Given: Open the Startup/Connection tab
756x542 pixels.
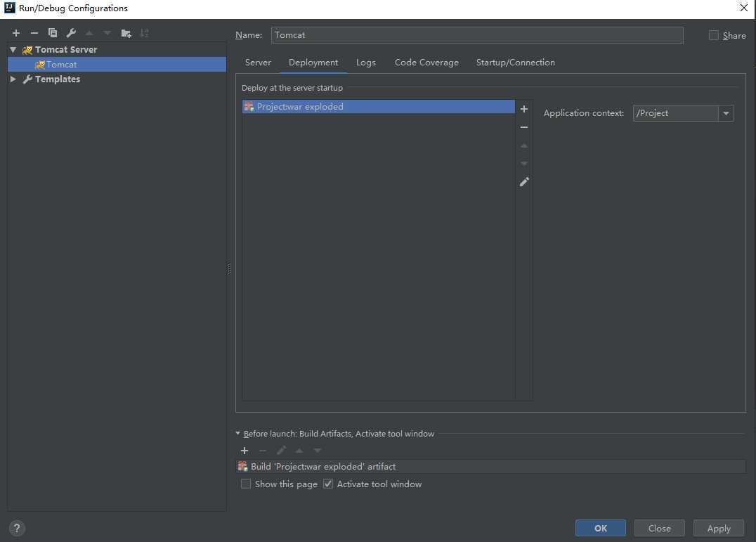Looking at the screenshot, I should click(516, 63).
